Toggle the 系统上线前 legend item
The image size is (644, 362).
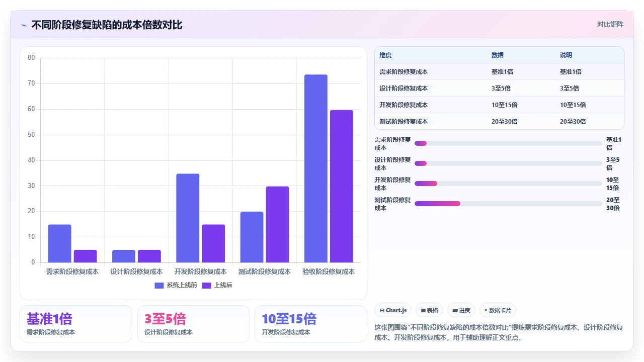[x=176, y=285]
